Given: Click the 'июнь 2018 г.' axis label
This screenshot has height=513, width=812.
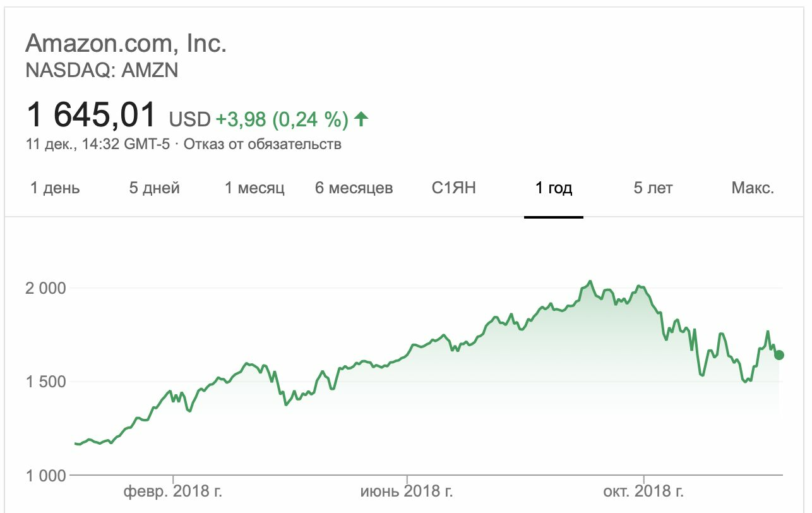Looking at the screenshot, I should coord(407,491).
